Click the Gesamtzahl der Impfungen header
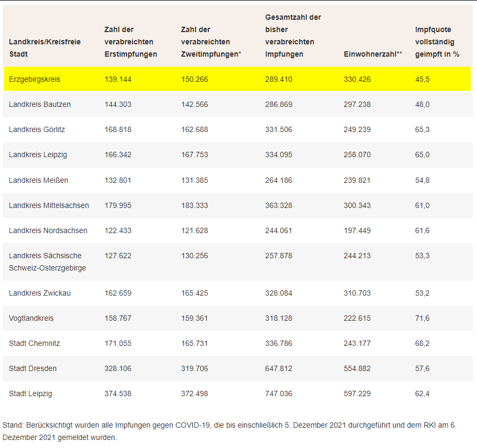This screenshot has height=448, width=477. tap(293, 36)
